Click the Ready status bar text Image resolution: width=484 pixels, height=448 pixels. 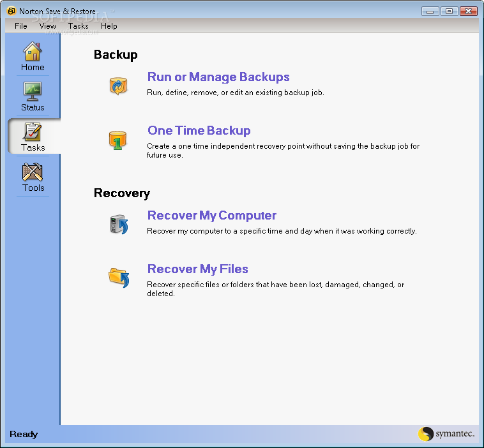tap(24, 434)
